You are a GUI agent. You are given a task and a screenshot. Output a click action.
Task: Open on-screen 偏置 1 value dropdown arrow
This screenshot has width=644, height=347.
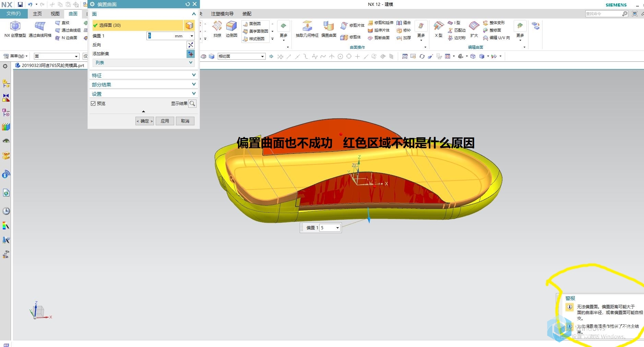pos(337,228)
